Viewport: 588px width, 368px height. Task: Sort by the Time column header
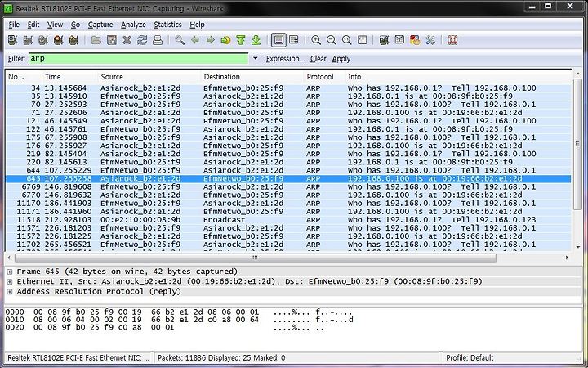[69, 77]
